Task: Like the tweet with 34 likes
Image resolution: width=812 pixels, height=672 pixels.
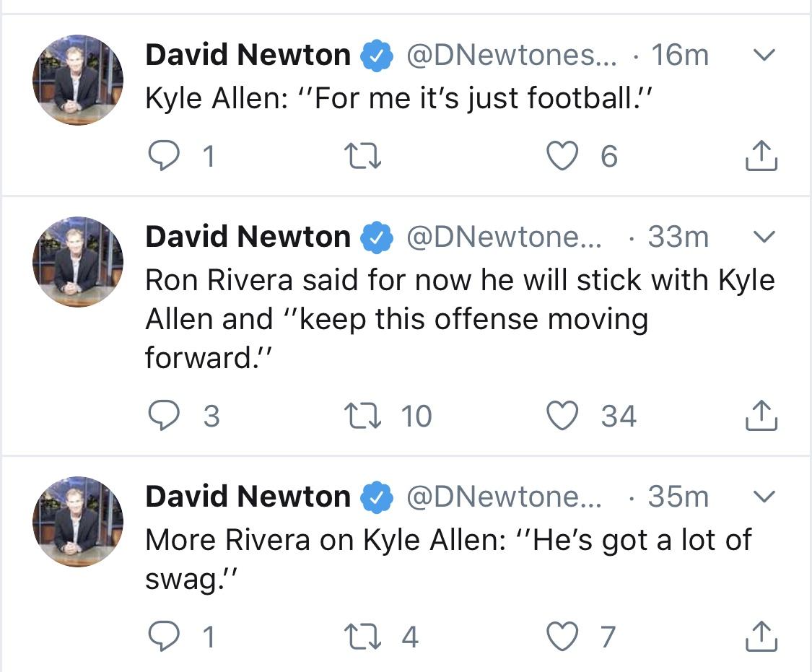Action: click(562, 416)
